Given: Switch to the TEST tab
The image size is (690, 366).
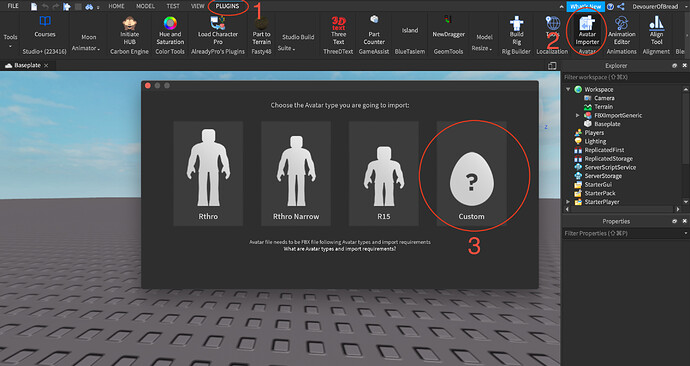Looking at the screenshot, I should pos(173,6).
